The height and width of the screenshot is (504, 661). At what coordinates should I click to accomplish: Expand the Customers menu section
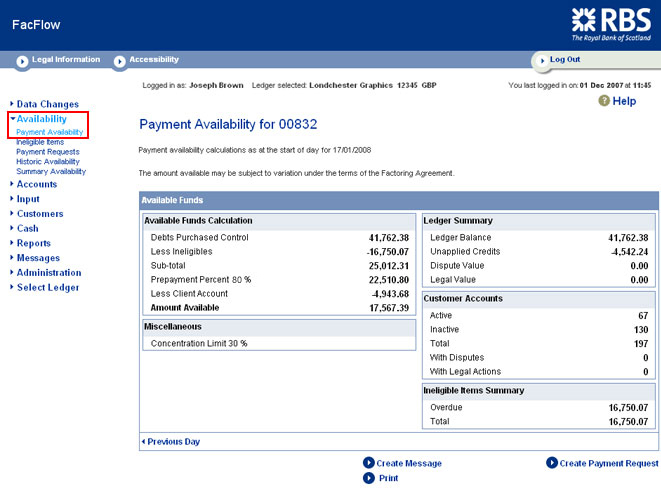tap(39, 213)
